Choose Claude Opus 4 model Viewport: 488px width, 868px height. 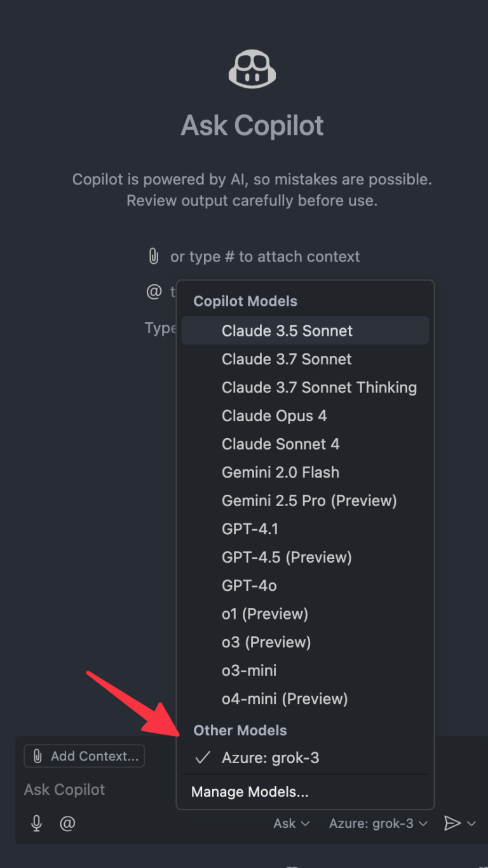(274, 416)
